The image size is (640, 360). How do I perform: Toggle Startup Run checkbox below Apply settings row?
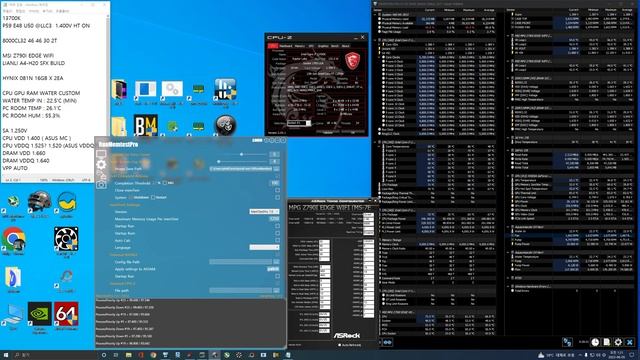point(278,276)
